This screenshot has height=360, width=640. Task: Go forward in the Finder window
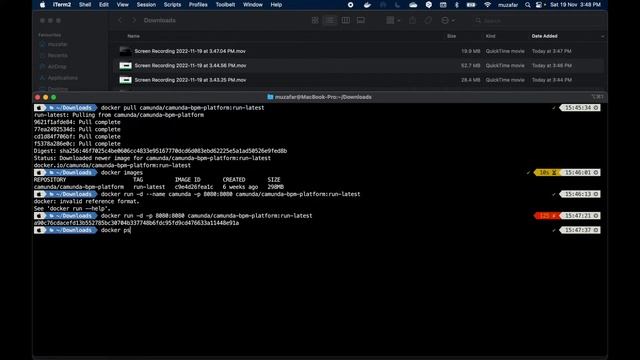pos(133,20)
